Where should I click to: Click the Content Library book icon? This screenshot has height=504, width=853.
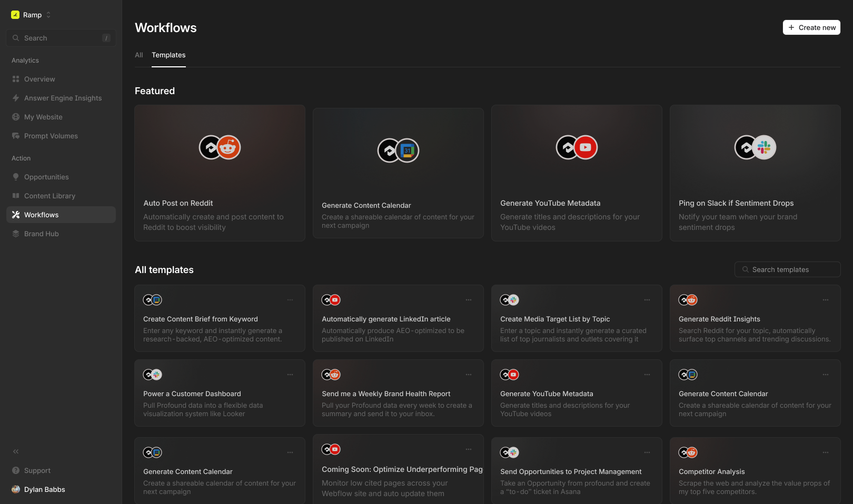[x=16, y=196]
